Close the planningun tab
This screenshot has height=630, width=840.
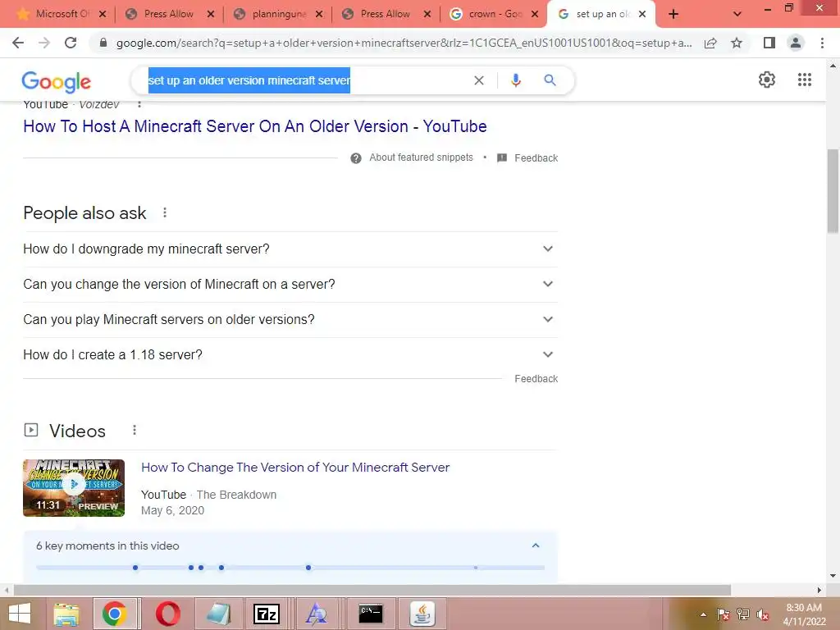(319, 15)
